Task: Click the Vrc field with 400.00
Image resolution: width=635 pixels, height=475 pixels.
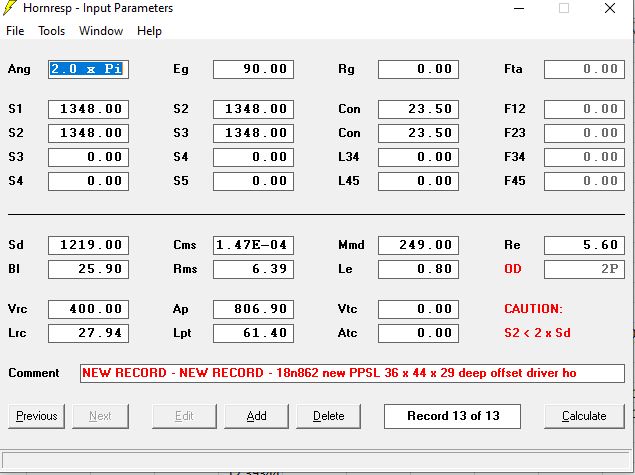Action: click(x=88, y=309)
